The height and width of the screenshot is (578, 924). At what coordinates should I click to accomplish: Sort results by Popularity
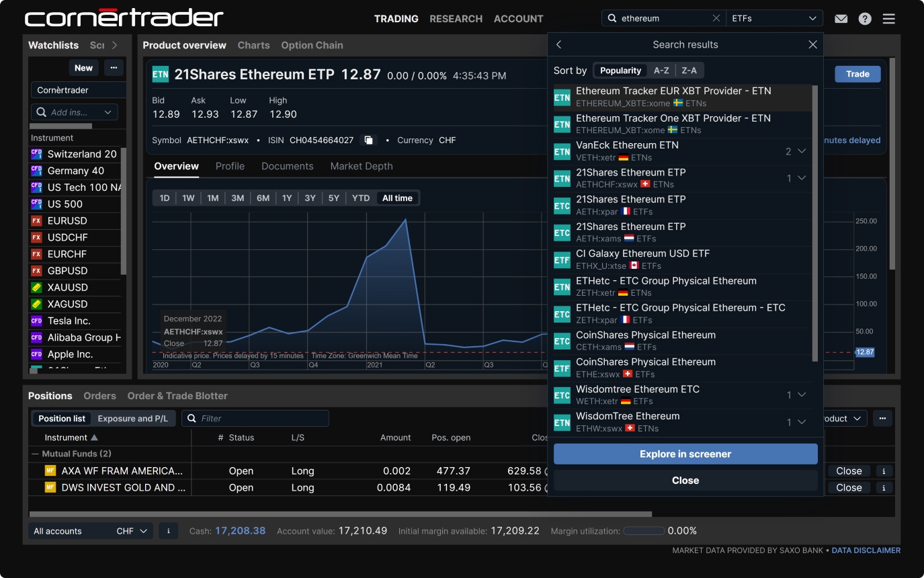[620, 71]
